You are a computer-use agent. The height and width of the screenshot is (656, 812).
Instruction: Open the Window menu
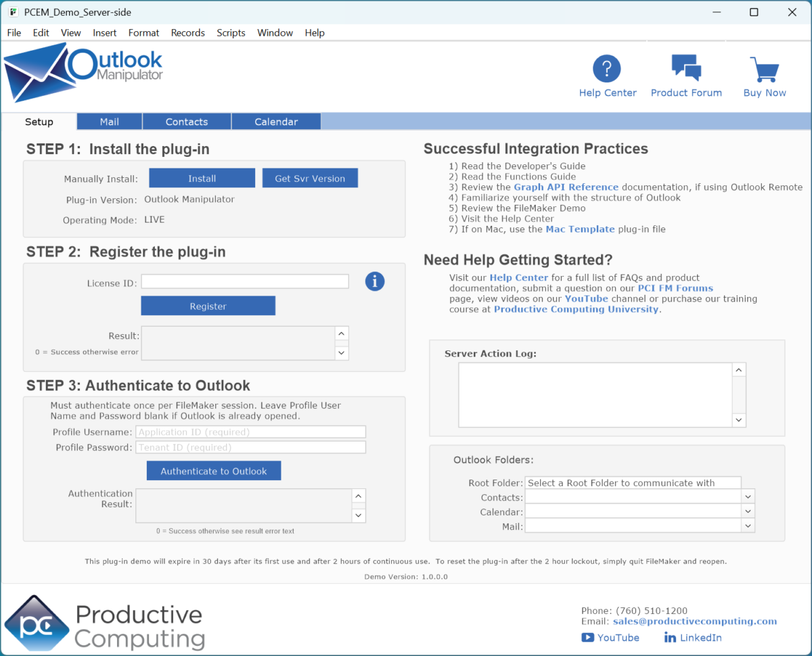click(x=275, y=32)
